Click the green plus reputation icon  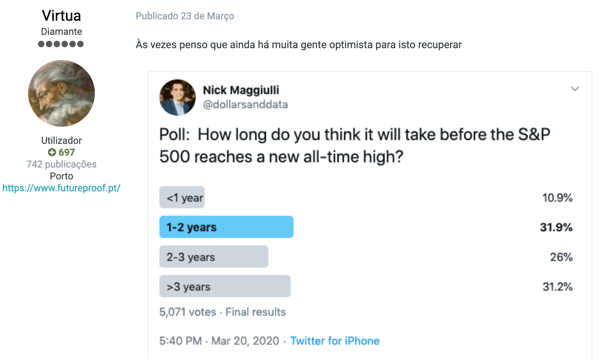coord(52,152)
